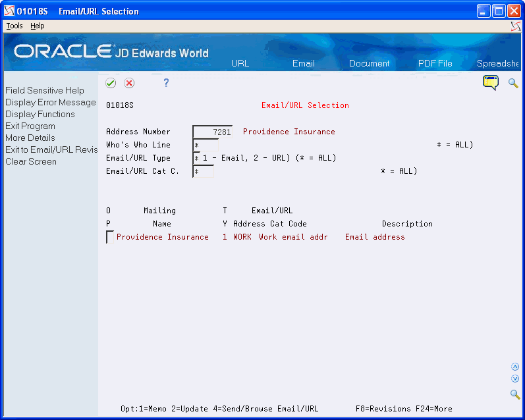The width and height of the screenshot is (525, 420).
Task: Click the 'Work email addr' cell
Action: point(293,237)
